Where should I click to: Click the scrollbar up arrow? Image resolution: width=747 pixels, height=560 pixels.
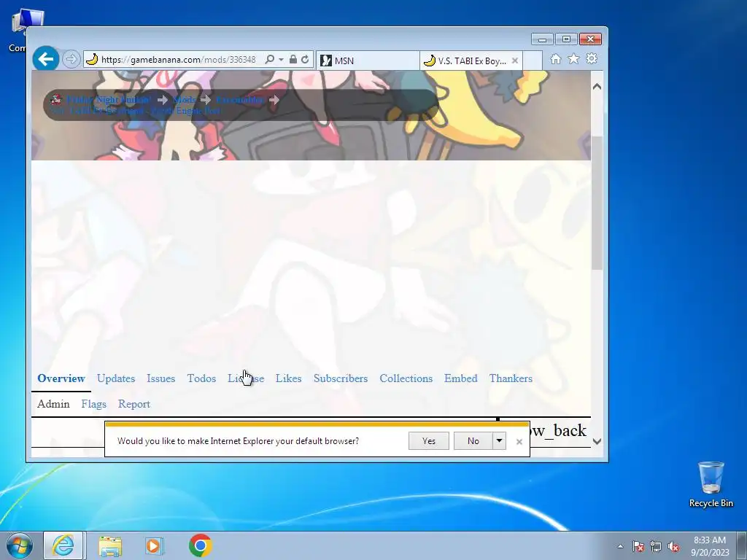click(597, 87)
